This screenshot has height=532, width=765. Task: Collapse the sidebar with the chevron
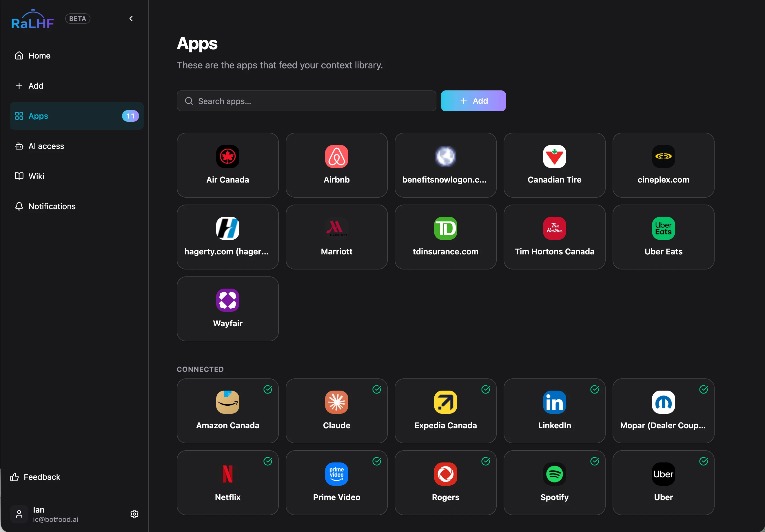pyautogui.click(x=131, y=19)
